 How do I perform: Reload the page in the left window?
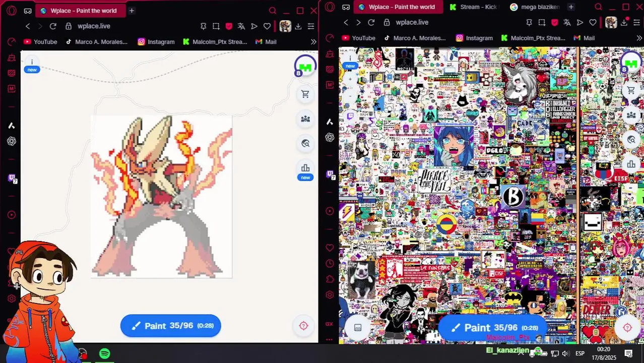click(x=53, y=26)
